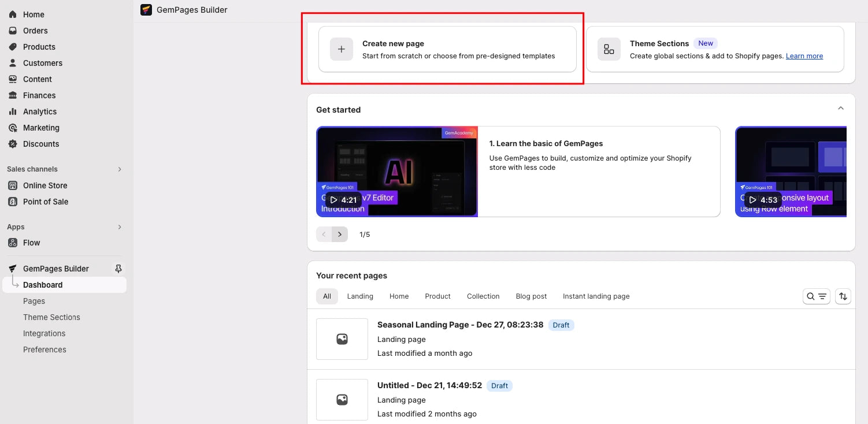Unpin GemPages Builder using pin icon
The width and height of the screenshot is (868, 424).
pyautogui.click(x=118, y=269)
